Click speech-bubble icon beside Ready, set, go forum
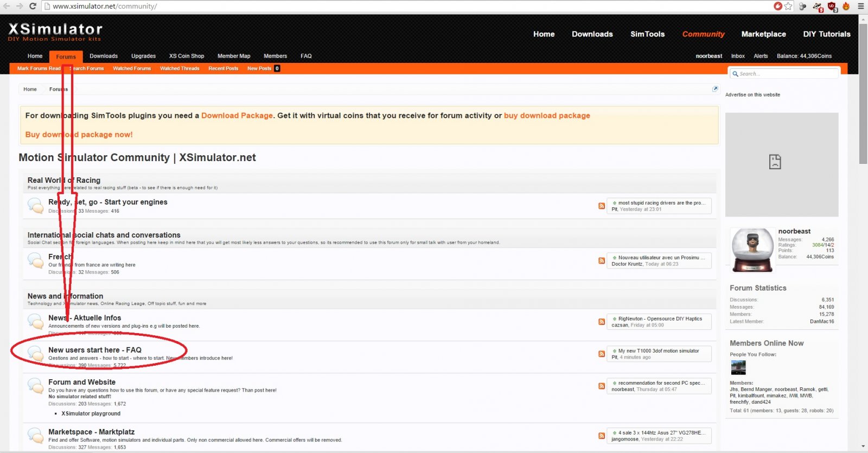This screenshot has width=868, height=453. coord(36,206)
